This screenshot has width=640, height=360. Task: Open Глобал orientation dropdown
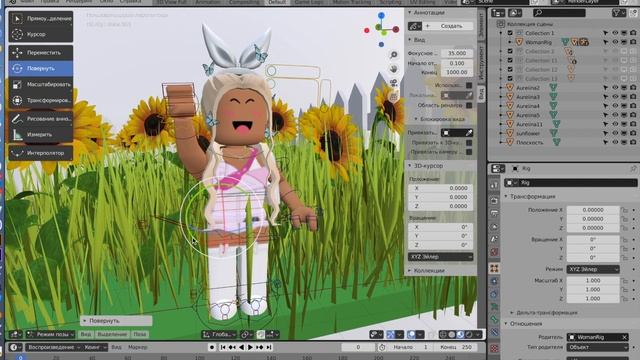219,334
